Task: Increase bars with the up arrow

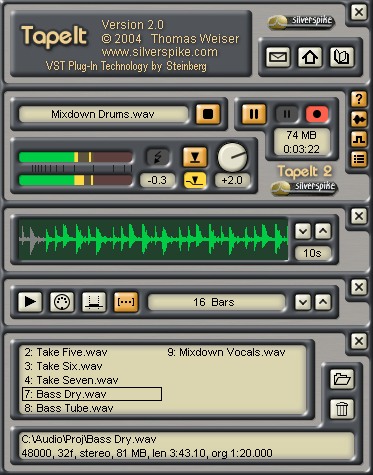Action: point(323,302)
